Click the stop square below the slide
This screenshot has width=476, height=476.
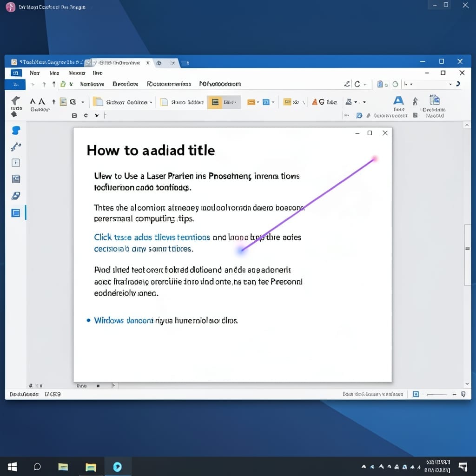click(98, 386)
